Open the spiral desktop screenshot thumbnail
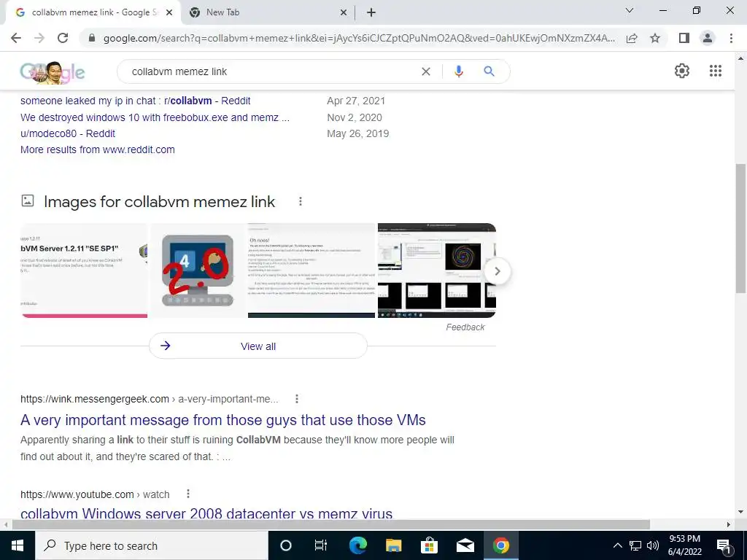 tap(437, 271)
